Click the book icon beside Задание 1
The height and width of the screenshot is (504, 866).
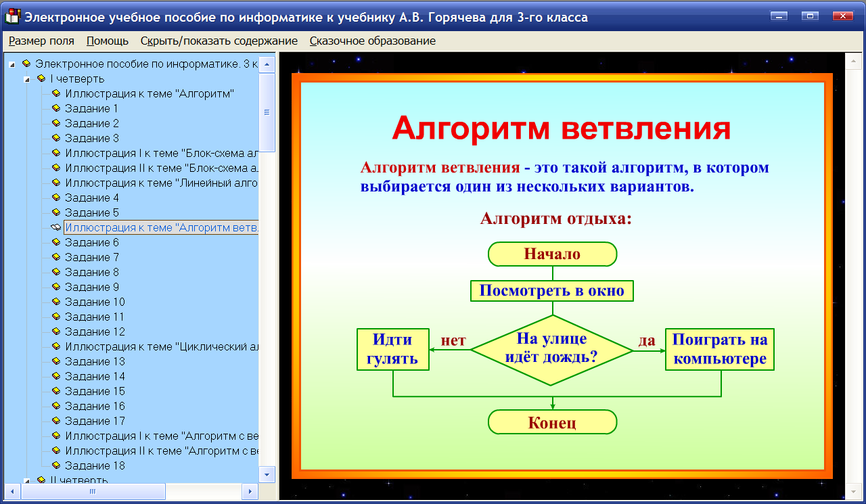point(55,108)
